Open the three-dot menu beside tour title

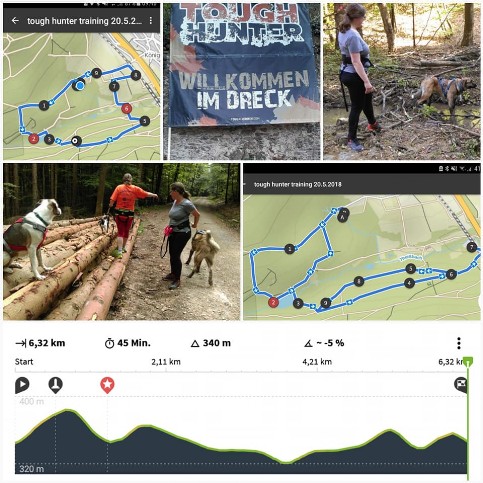click(151, 21)
